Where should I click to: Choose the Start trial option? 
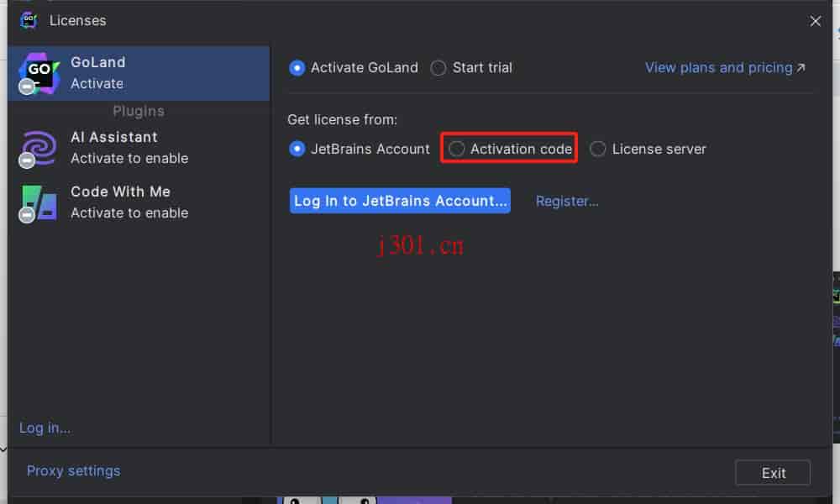(438, 68)
